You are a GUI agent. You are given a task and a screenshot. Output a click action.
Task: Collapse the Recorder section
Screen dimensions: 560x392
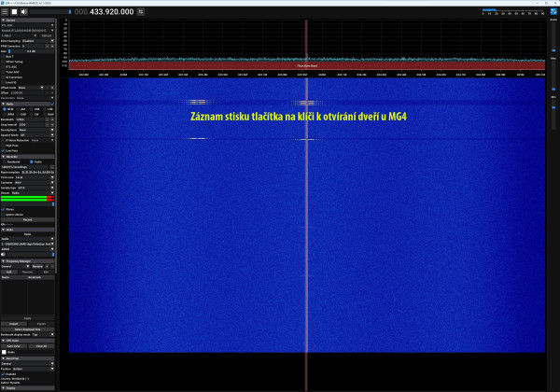coord(27,157)
